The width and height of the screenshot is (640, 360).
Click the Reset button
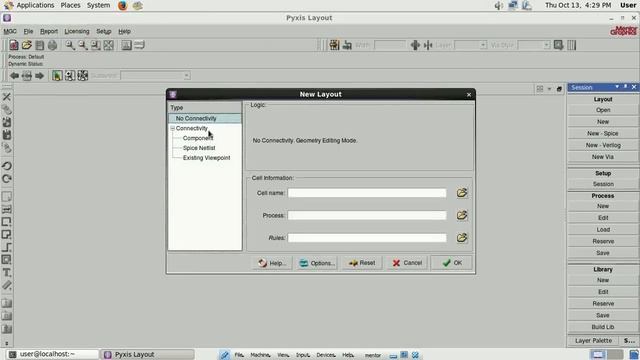point(362,263)
